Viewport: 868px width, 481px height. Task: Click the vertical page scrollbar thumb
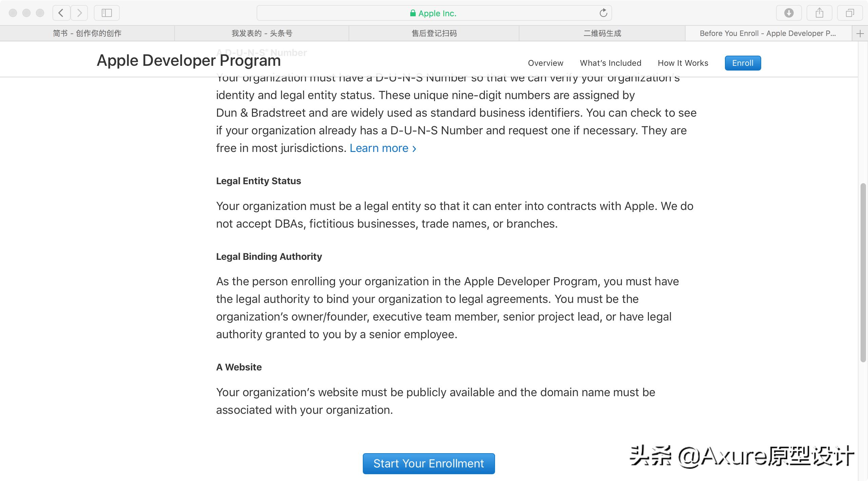pos(863,273)
